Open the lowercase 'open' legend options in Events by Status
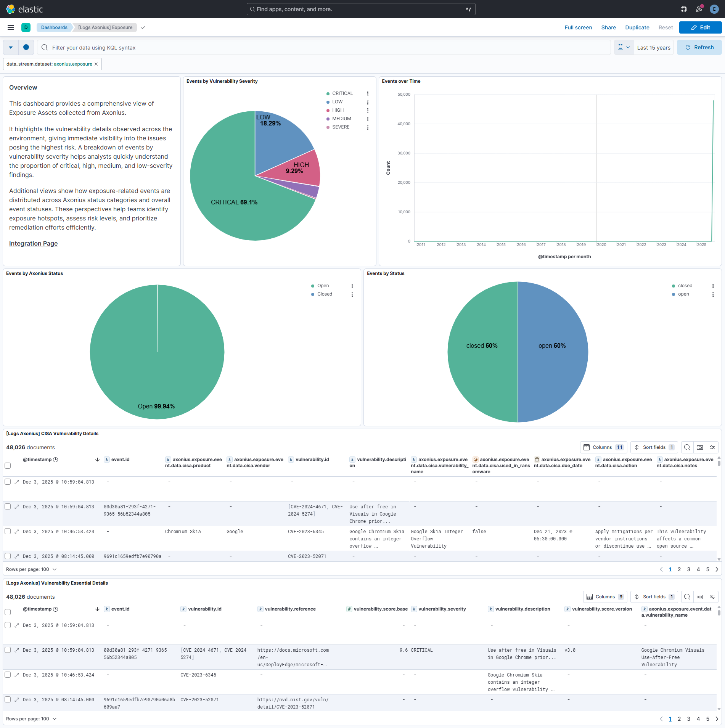 (x=713, y=294)
